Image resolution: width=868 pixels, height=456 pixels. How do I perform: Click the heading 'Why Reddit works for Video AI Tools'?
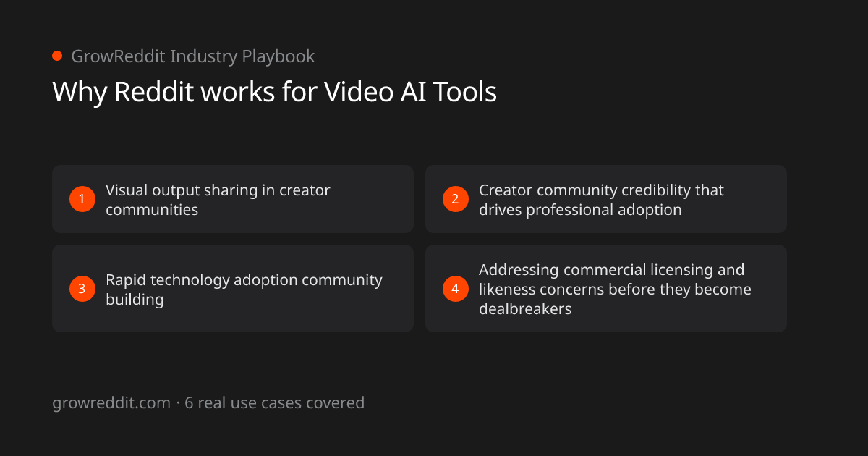(x=275, y=92)
